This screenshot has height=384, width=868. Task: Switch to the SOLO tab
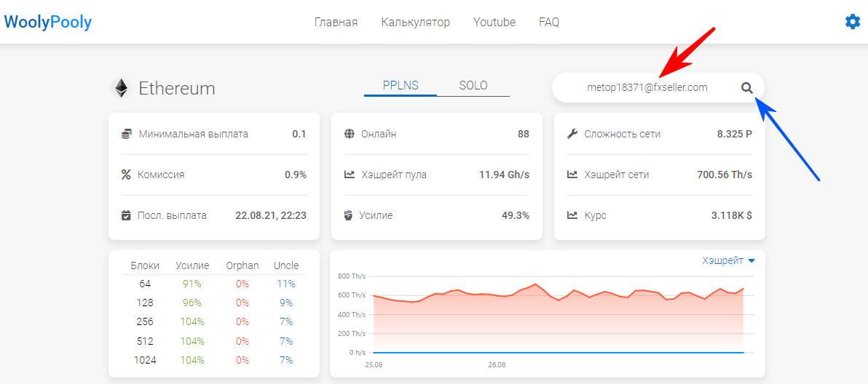click(x=473, y=86)
